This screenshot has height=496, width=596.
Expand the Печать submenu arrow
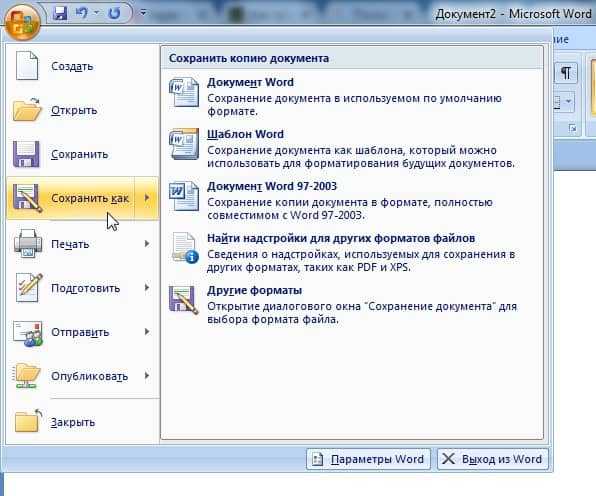pyautogui.click(x=147, y=244)
